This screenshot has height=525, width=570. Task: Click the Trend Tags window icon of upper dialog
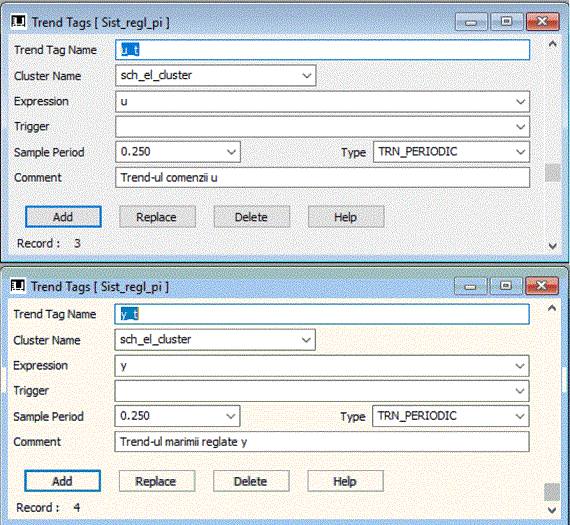[x=18, y=22]
